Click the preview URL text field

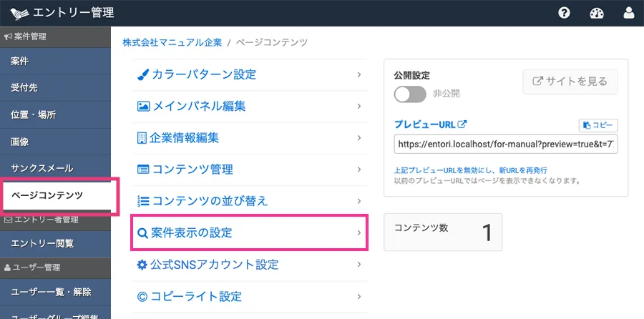click(x=506, y=144)
